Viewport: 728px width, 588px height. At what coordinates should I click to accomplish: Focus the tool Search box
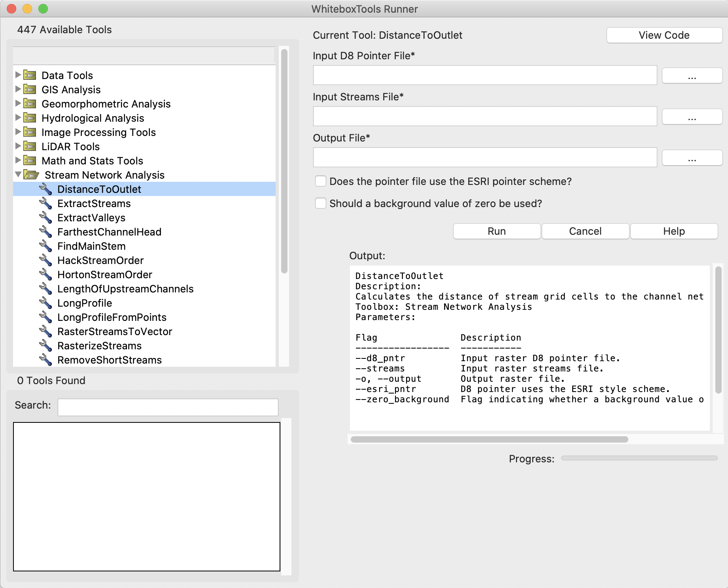(x=168, y=407)
